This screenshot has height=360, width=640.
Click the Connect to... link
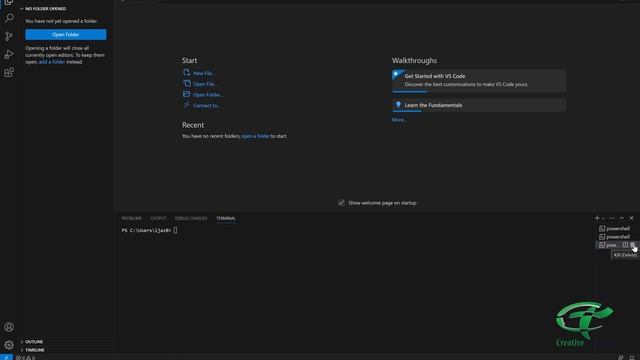pos(207,105)
